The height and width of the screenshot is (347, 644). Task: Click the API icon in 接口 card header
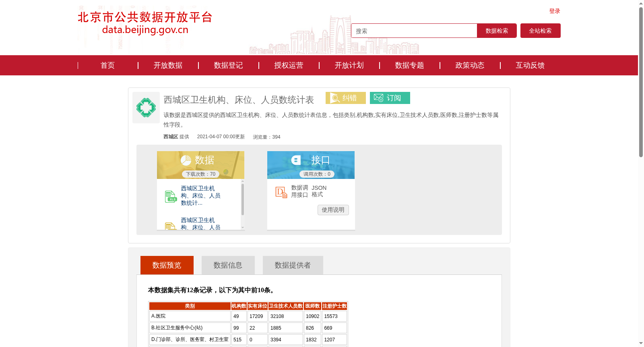point(296,160)
